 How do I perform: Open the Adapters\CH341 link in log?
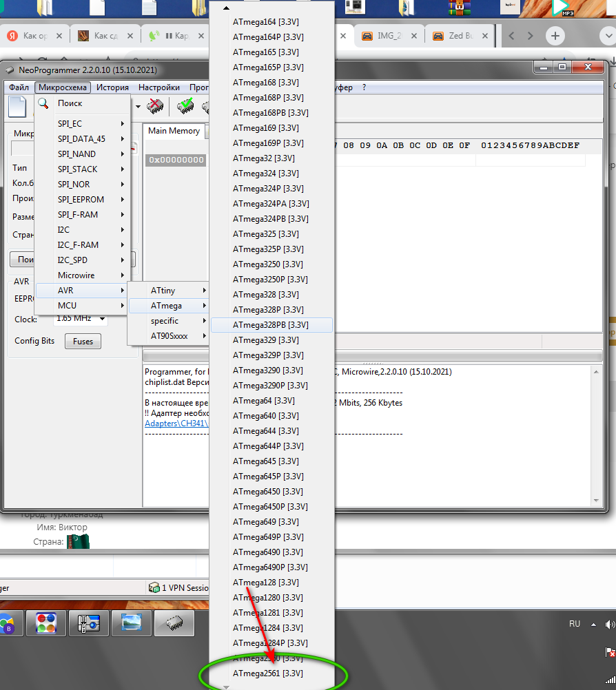tap(176, 424)
